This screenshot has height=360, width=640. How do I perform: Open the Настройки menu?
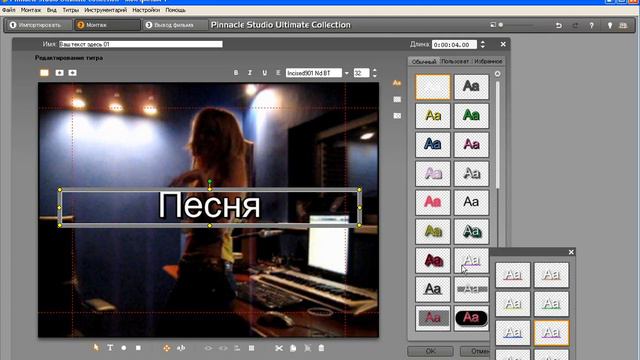click(146, 10)
